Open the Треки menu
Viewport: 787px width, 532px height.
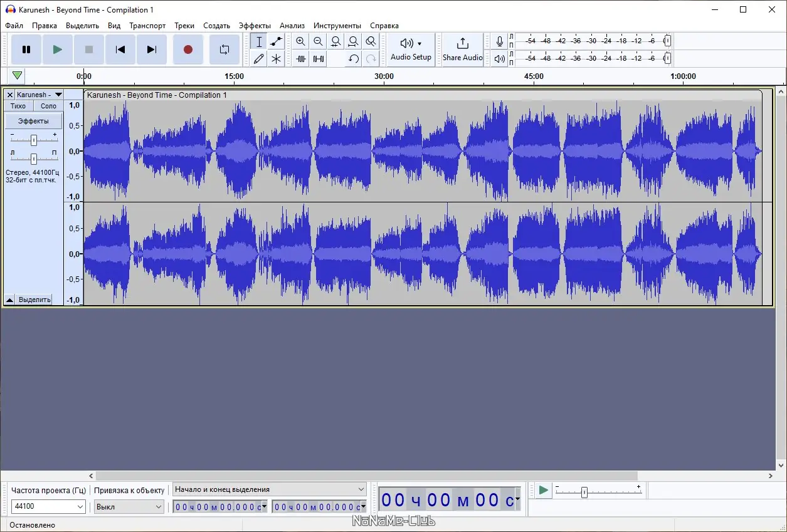184,26
